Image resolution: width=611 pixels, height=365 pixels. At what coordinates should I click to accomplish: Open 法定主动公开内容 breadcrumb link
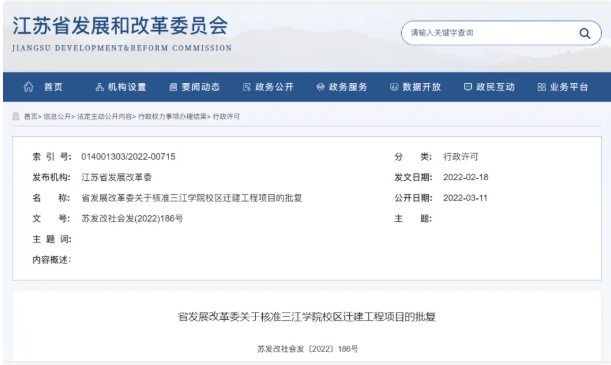coord(104,116)
